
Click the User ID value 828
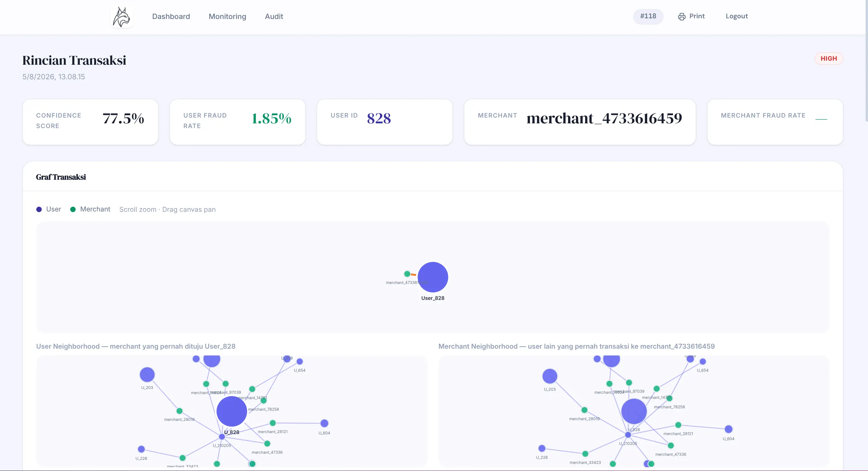(379, 119)
